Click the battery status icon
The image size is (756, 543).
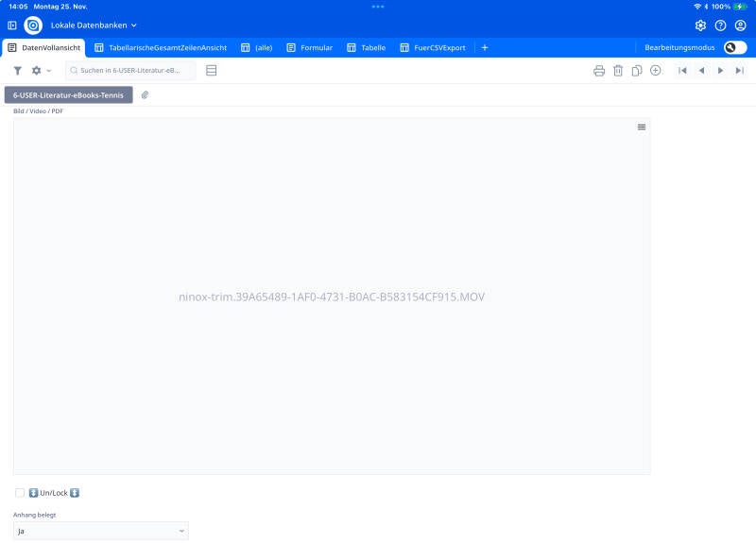740,7
